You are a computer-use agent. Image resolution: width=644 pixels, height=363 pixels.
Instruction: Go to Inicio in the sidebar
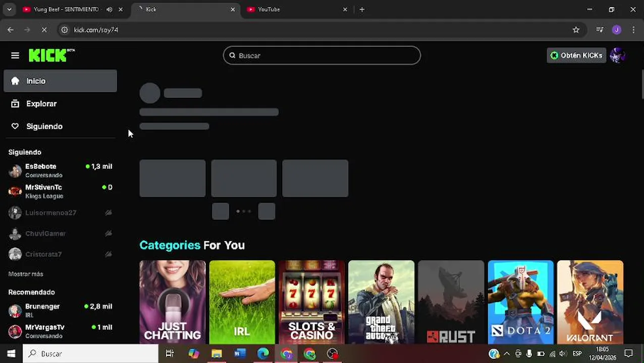(60, 81)
